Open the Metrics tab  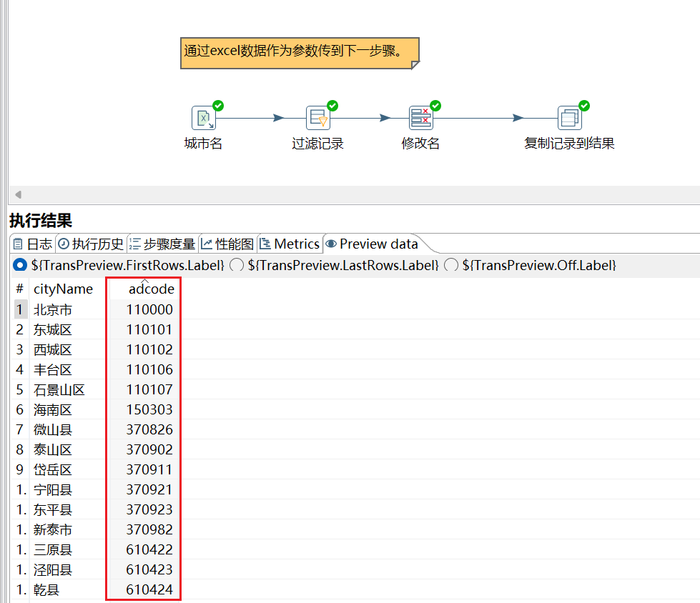pos(290,244)
